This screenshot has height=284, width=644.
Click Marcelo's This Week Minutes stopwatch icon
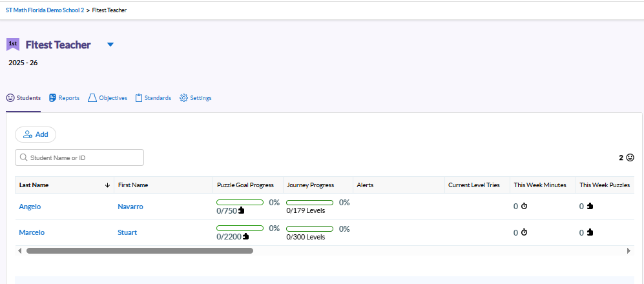coord(525,232)
